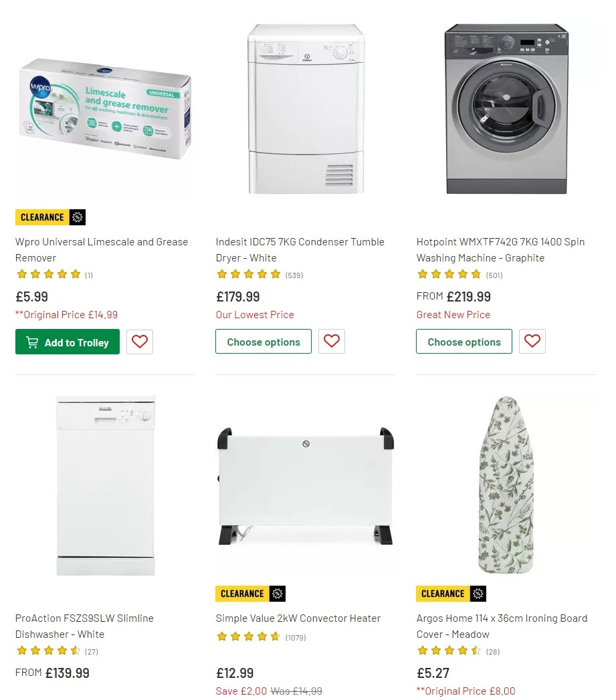Click the Argos spark icon on Wpro clearance badge
616x700 pixels.
[79, 217]
